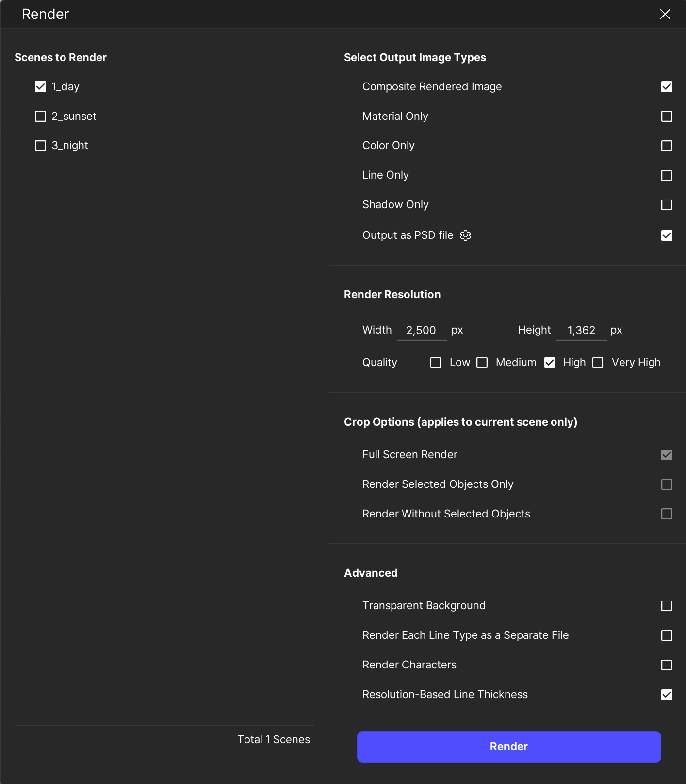The height and width of the screenshot is (784, 686).
Task: Check the Color Only option
Action: (667, 146)
